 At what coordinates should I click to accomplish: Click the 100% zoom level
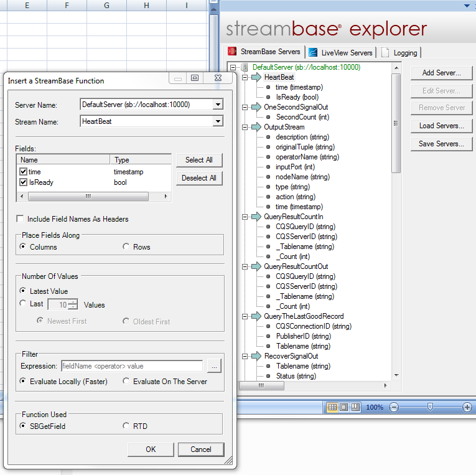375,407
